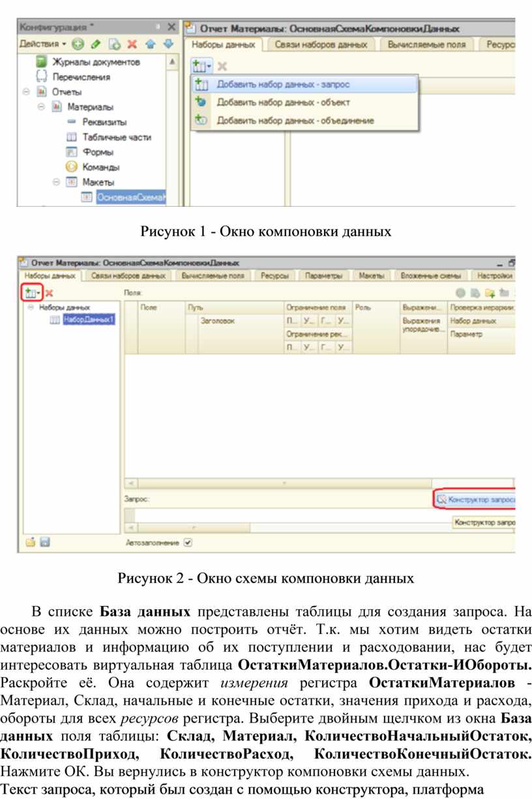Click the green circle icon in fields toolbar
The width and height of the screenshot is (532, 799).
coord(461,294)
